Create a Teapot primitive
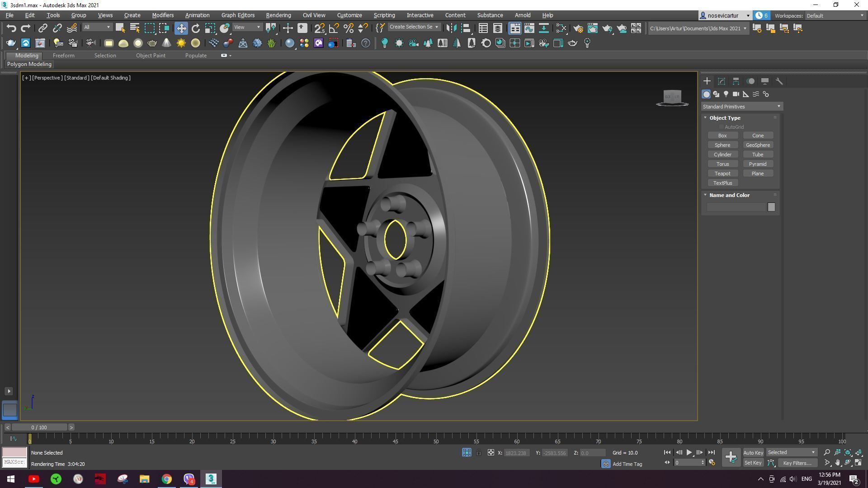The image size is (868, 488). [x=722, y=174]
